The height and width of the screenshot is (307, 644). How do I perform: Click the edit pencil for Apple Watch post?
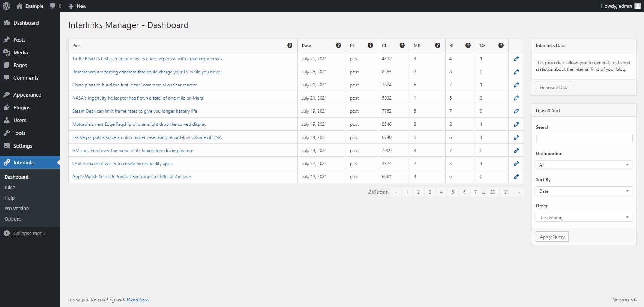(516, 177)
